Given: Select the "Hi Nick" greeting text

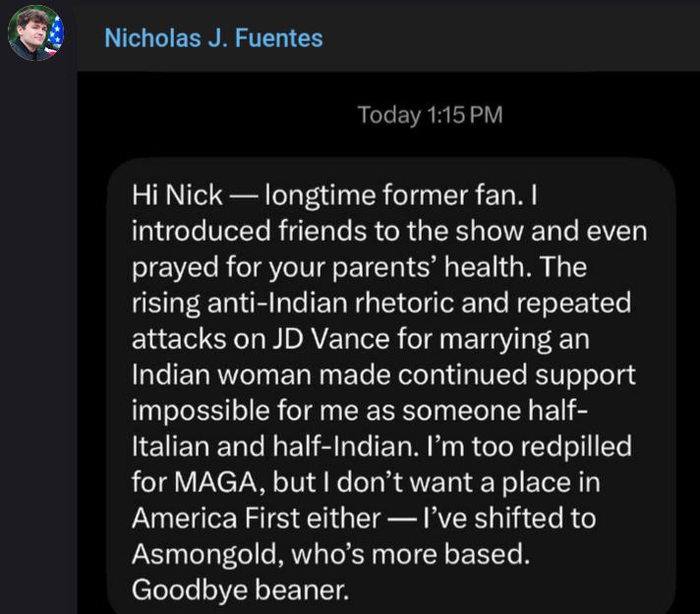Looking at the screenshot, I should pos(177,195).
